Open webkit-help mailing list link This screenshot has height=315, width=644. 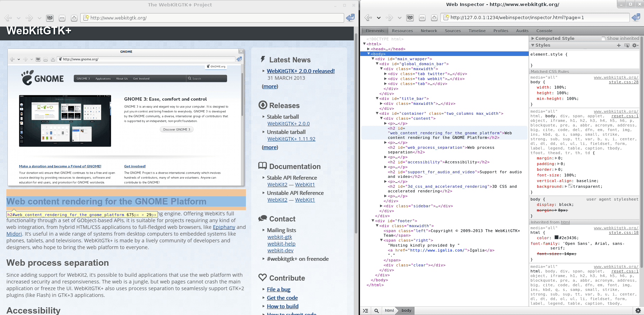(281, 244)
